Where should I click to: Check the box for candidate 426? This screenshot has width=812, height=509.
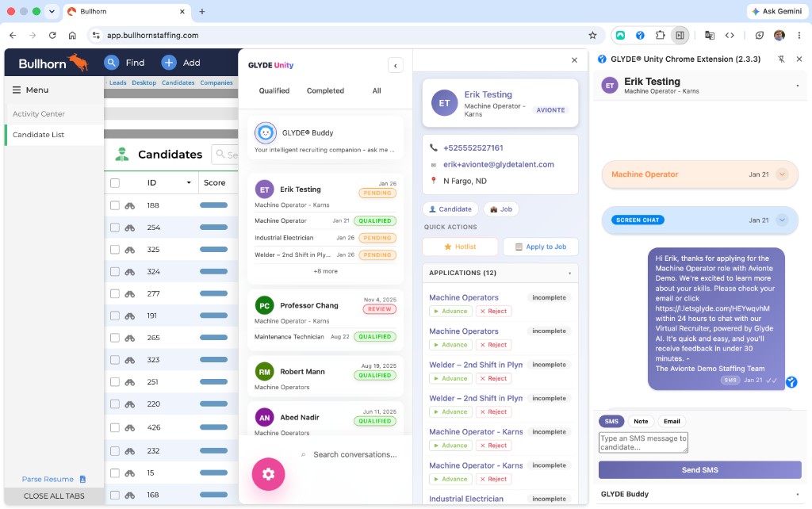(115, 427)
